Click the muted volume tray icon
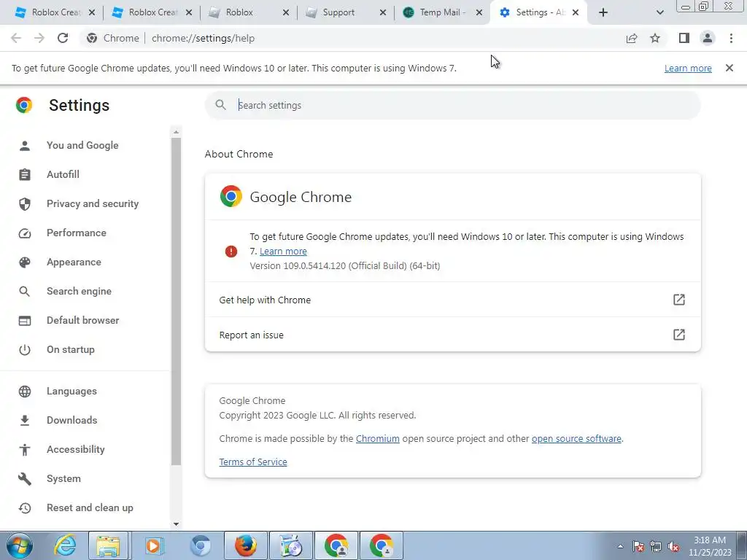 pos(673,546)
